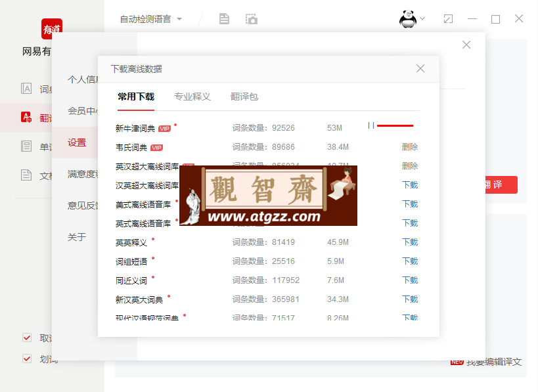Click the red 翻译 button

pos(501,185)
